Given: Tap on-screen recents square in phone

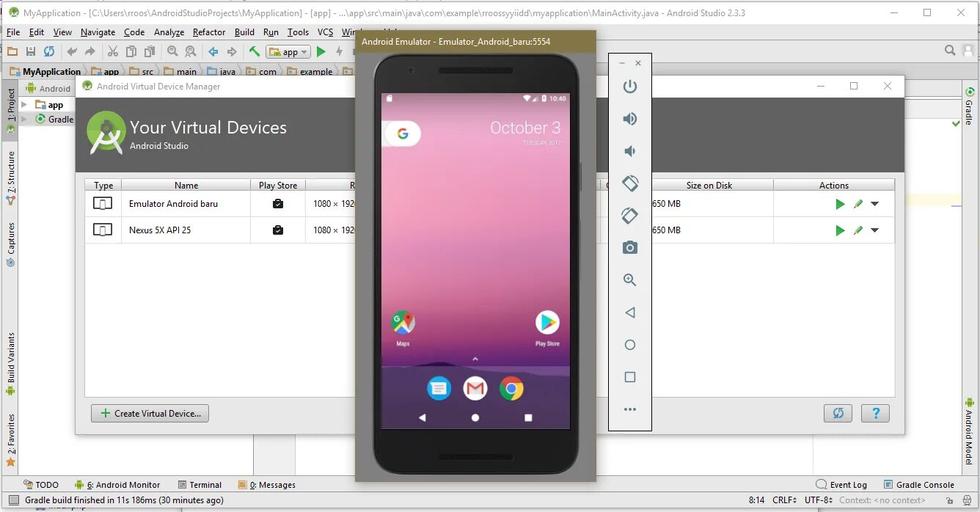Looking at the screenshot, I should tap(528, 417).
